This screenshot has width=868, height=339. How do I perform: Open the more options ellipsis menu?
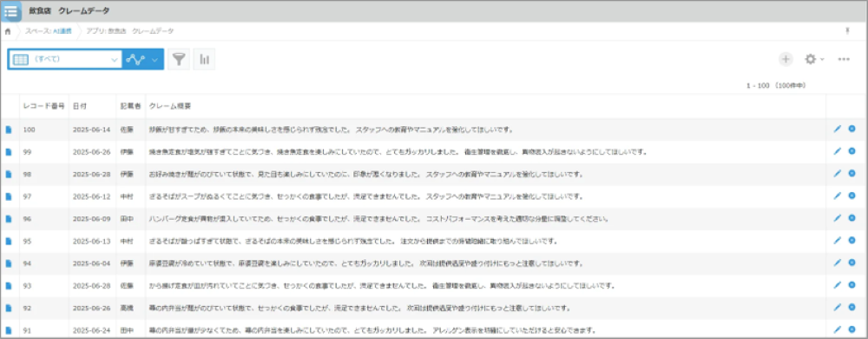tap(844, 59)
